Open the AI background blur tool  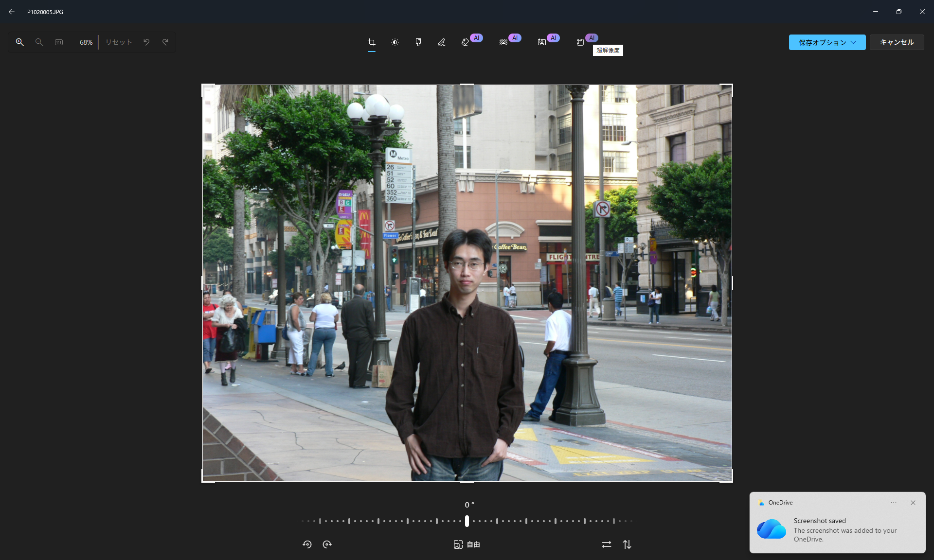tap(503, 42)
